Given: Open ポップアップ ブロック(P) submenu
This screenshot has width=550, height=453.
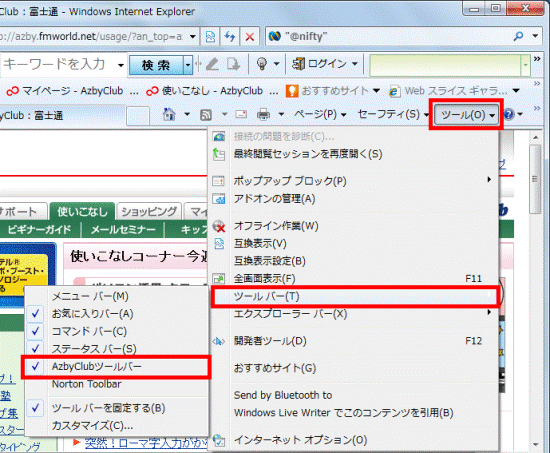Looking at the screenshot, I should coord(354,181).
